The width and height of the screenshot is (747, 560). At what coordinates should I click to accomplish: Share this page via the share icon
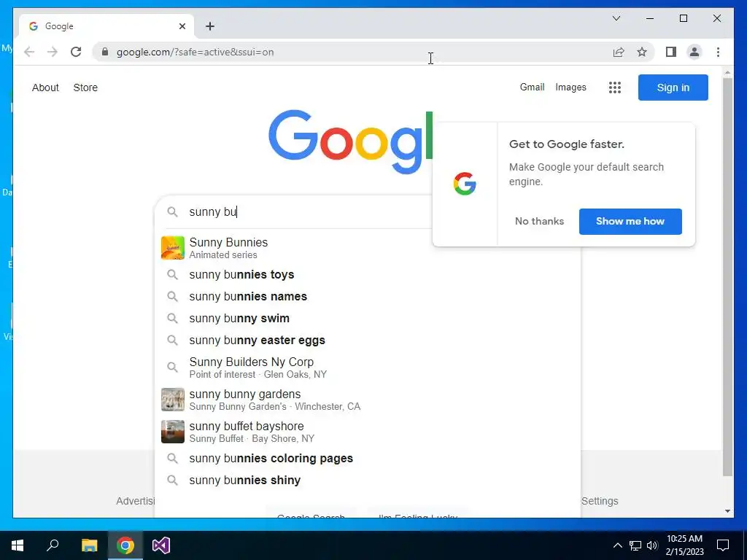619,52
